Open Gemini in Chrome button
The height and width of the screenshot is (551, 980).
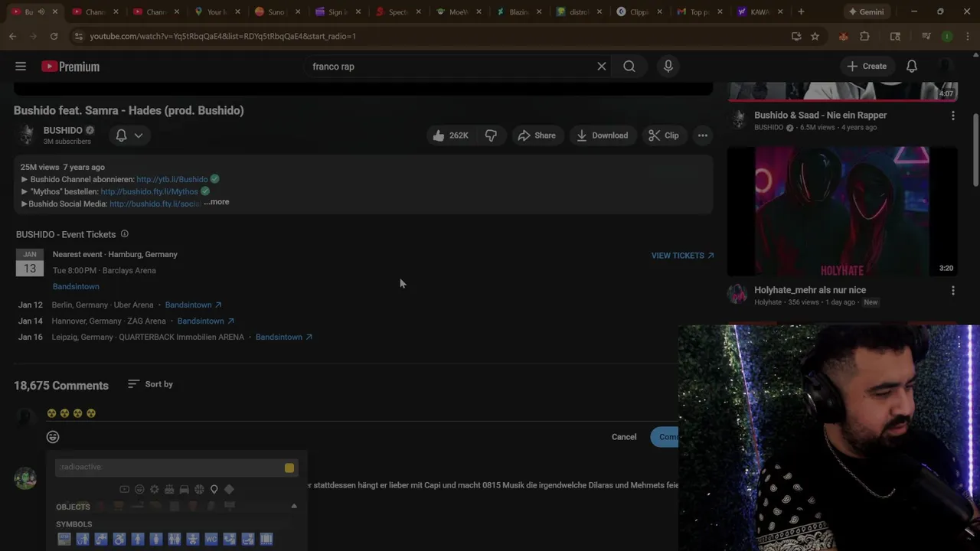click(866, 11)
